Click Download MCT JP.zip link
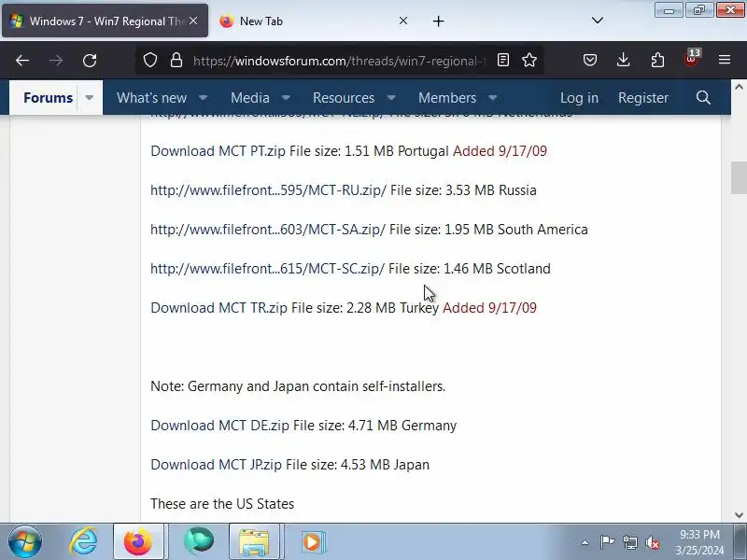The width and height of the screenshot is (747, 560). [216, 464]
